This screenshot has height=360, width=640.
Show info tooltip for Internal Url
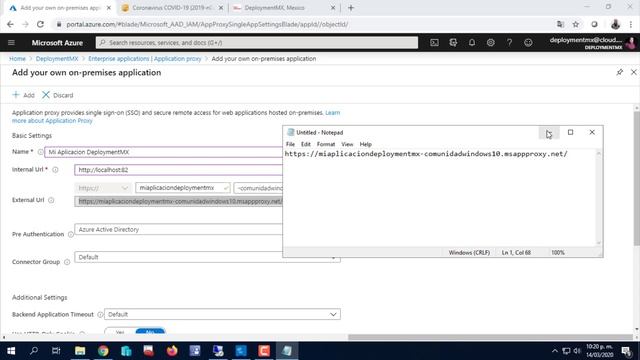click(x=55, y=169)
